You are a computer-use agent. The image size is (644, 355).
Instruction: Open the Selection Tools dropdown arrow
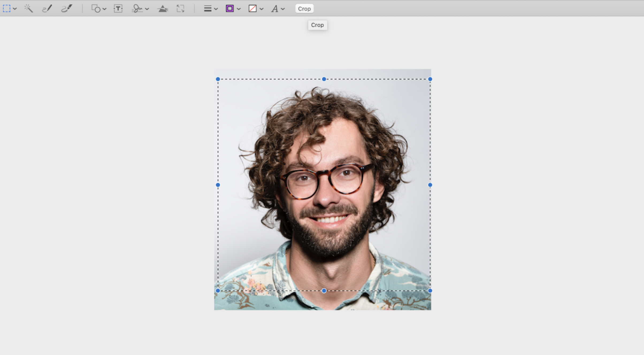15,9
